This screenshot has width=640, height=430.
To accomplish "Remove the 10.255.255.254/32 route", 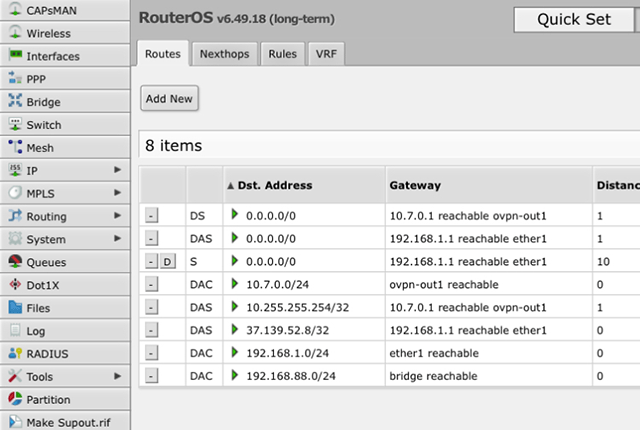I will pos(151,307).
